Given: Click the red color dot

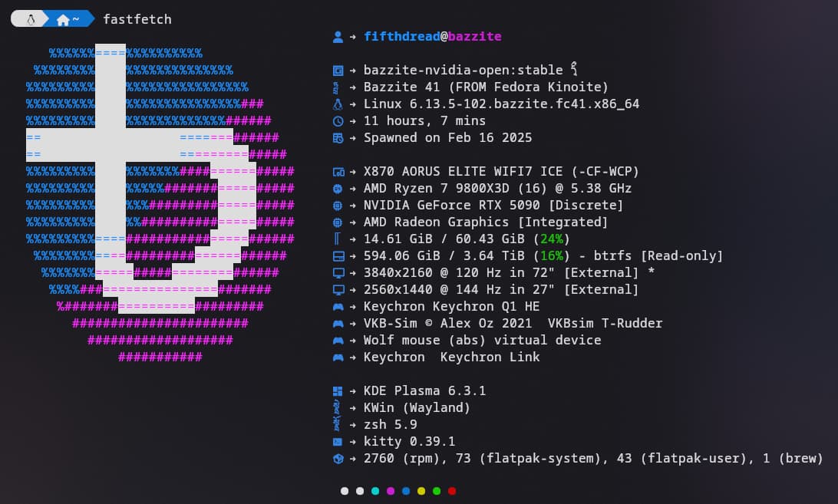Looking at the screenshot, I should tap(452, 491).
